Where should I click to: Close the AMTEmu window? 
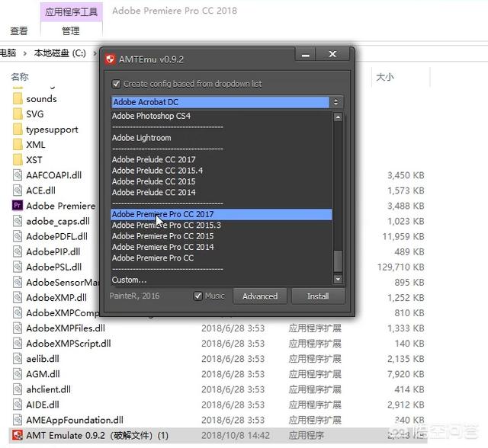(x=332, y=54)
